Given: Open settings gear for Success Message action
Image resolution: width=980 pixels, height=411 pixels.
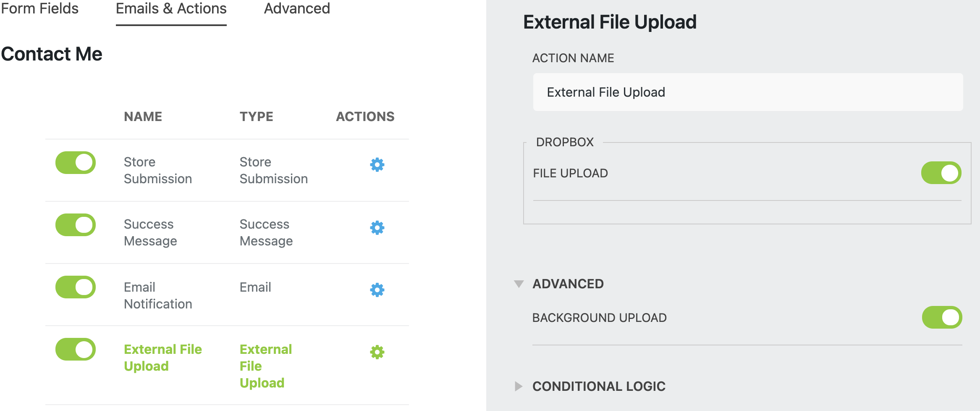Looking at the screenshot, I should (377, 228).
